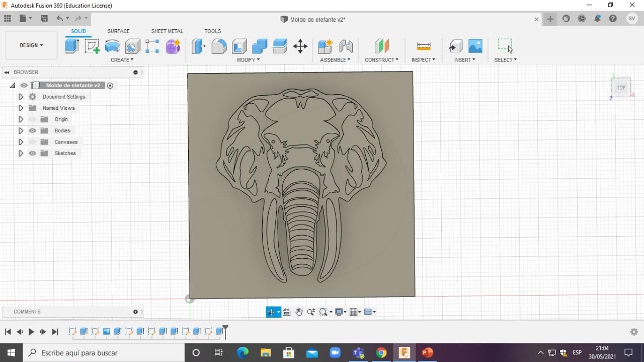Expand the Document Settings node

click(x=21, y=97)
